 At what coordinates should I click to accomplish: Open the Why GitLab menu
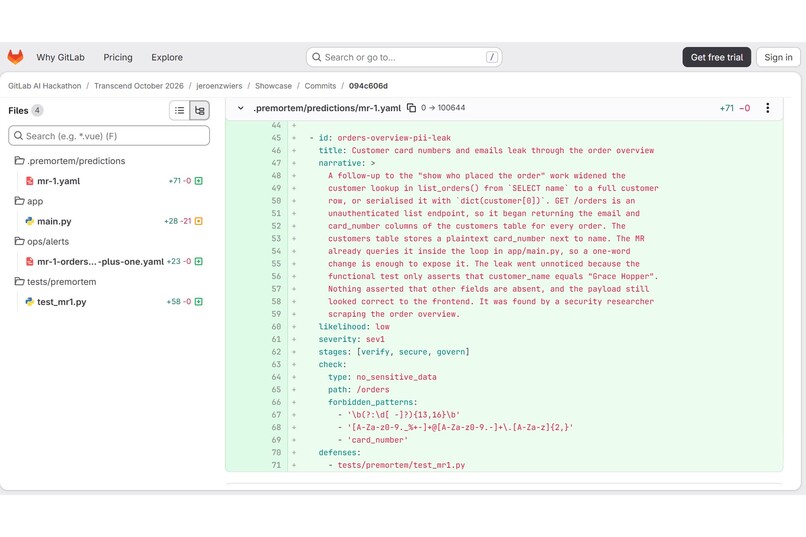coord(60,57)
